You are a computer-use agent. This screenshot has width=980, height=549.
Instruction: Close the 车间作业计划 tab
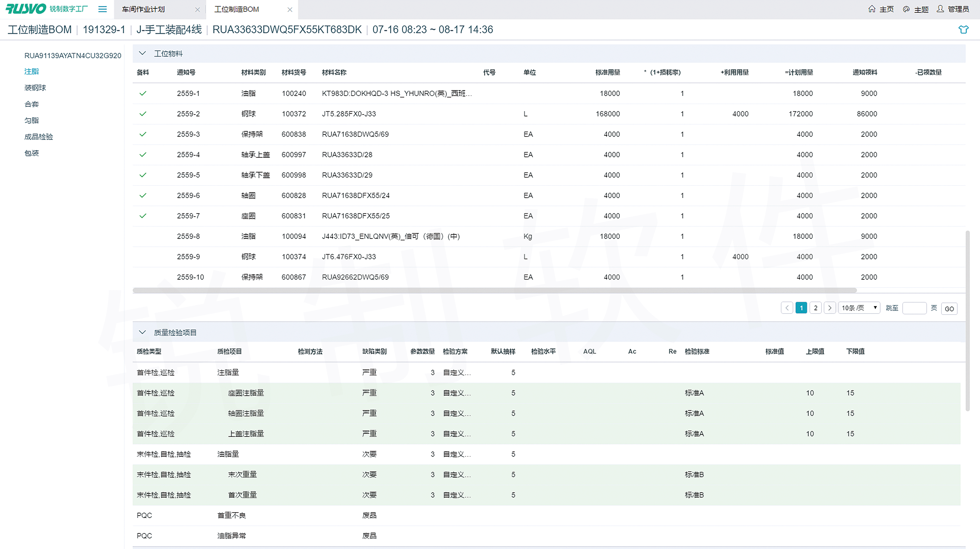(x=197, y=9)
